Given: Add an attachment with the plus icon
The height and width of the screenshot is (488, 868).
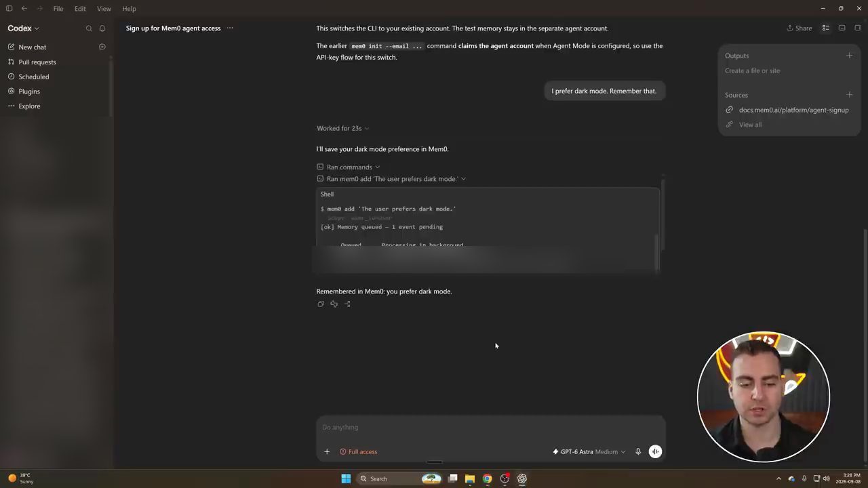Looking at the screenshot, I should coord(327,451).
